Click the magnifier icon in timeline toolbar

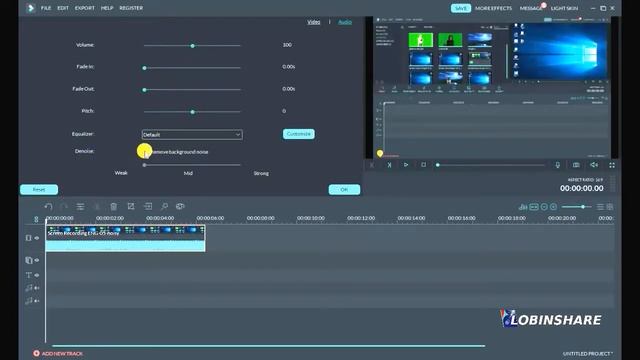164,207
